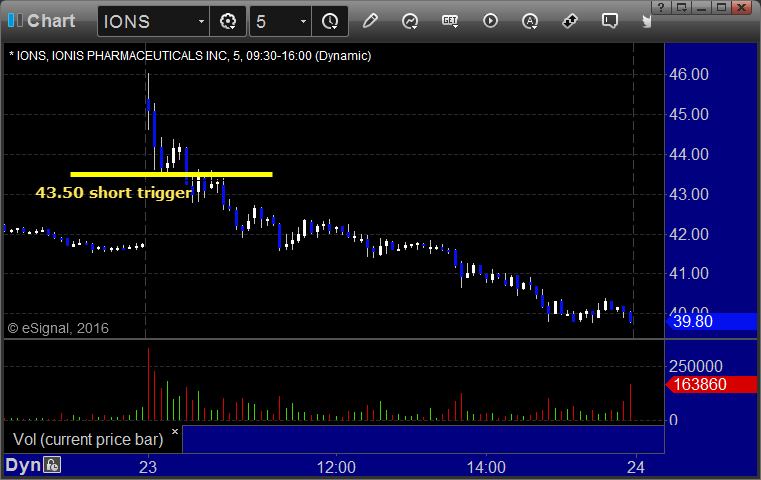The image size is (761, 480).
Task: Click the Chart window link bars icon
Action: point(15,20)
